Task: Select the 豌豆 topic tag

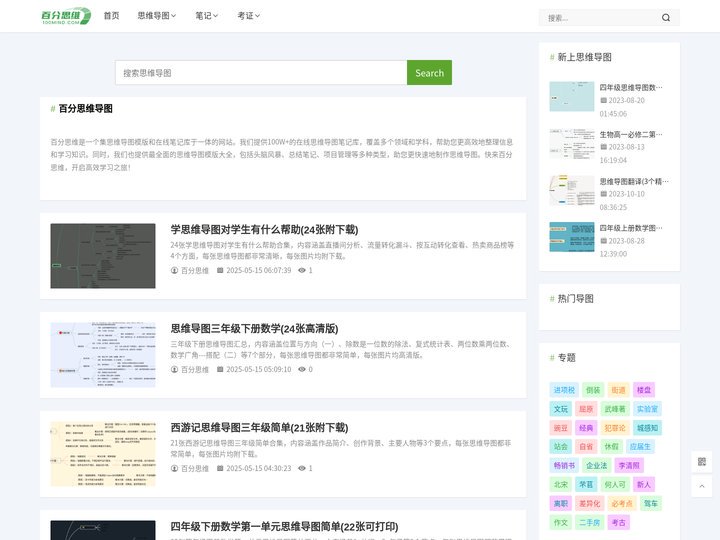Action: click(560, 428)
